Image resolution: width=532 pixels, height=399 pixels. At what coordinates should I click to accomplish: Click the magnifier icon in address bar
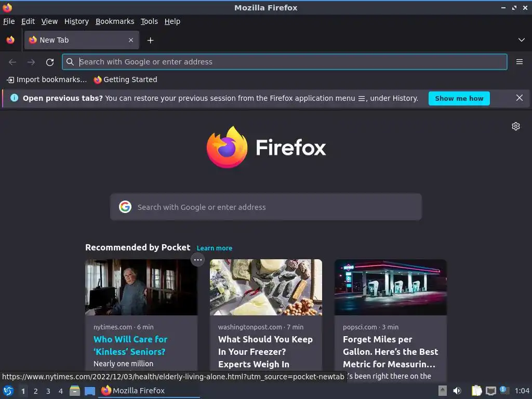coord(70,62)
